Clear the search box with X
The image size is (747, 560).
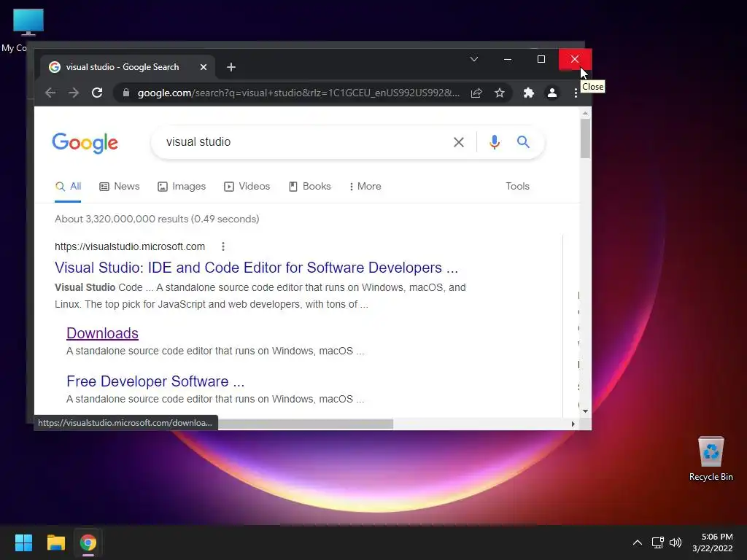459,142
